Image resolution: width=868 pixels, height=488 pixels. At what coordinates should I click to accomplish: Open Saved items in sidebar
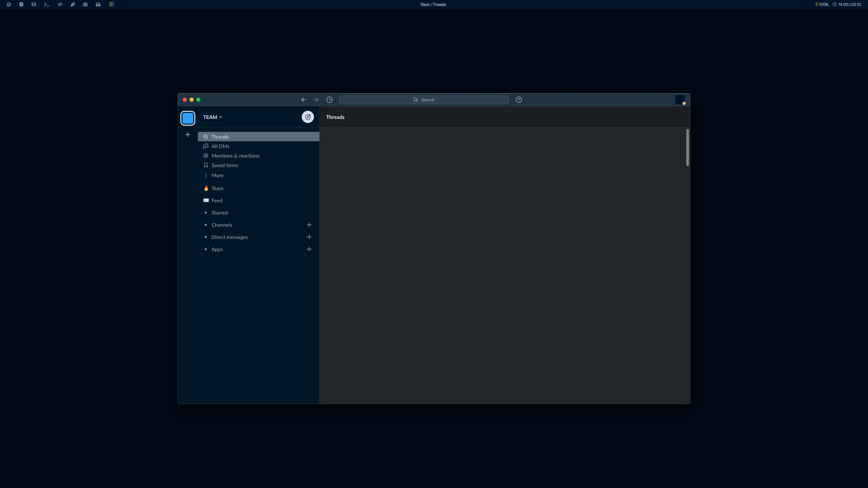point(224,165)
